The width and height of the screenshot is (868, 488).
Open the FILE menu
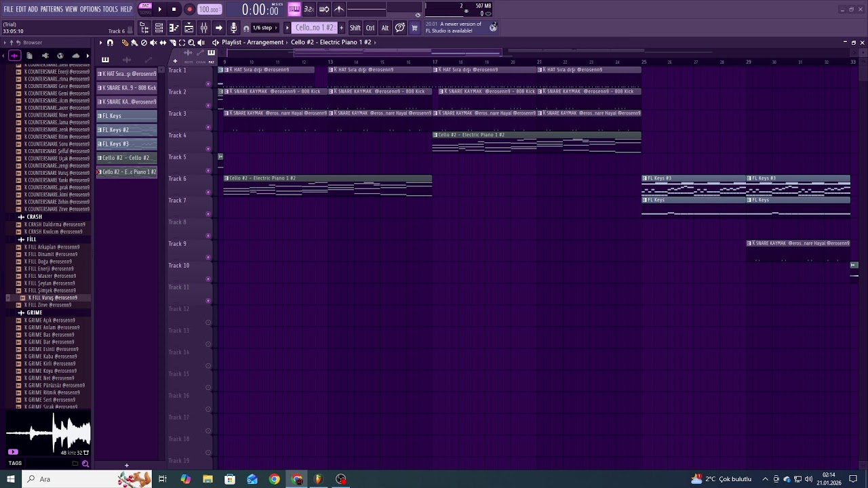coord(8,9)
